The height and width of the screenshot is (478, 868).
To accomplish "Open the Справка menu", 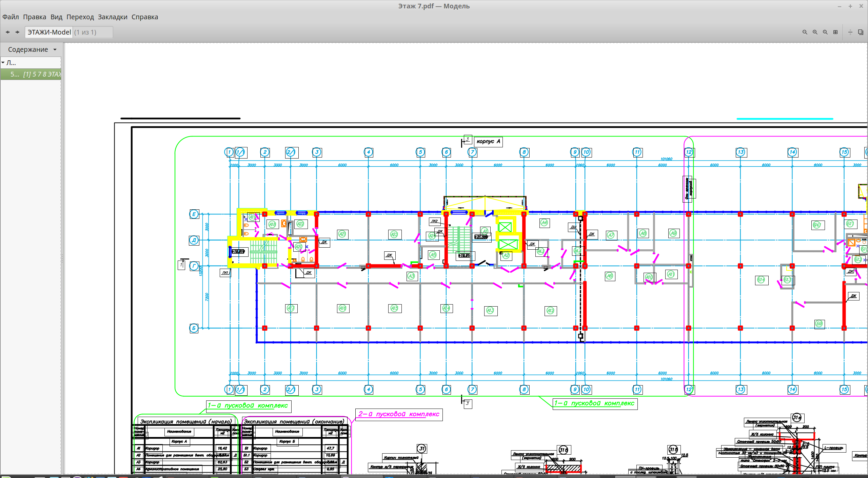I will click(145, 17).
